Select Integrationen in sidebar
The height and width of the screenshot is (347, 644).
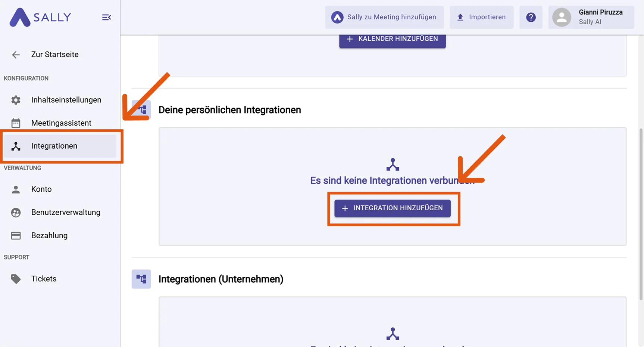coord(60,146)
